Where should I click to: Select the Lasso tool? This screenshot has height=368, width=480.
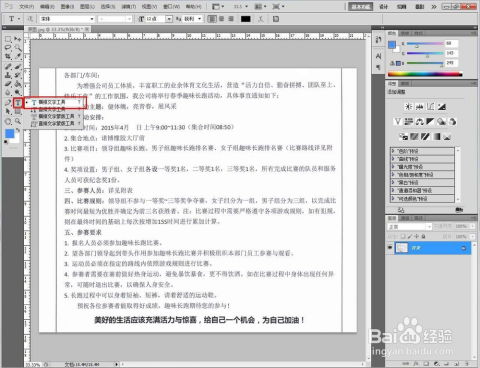8,48
